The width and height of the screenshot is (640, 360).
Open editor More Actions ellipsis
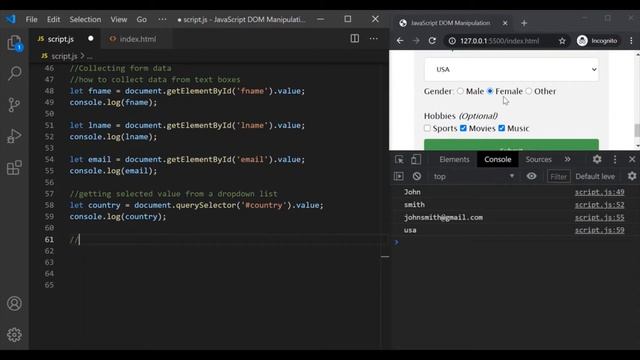pyautogui.click(x=373, y=38)
